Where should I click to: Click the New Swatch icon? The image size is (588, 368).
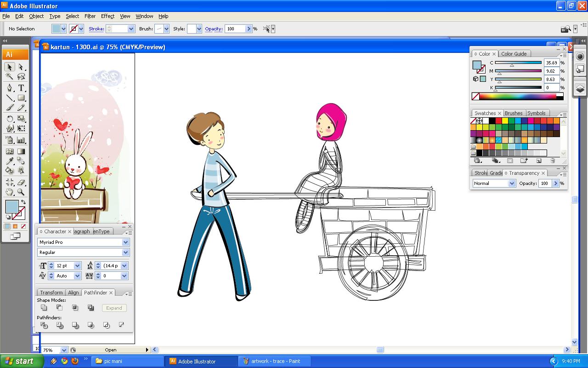click(x=539, y=161)
